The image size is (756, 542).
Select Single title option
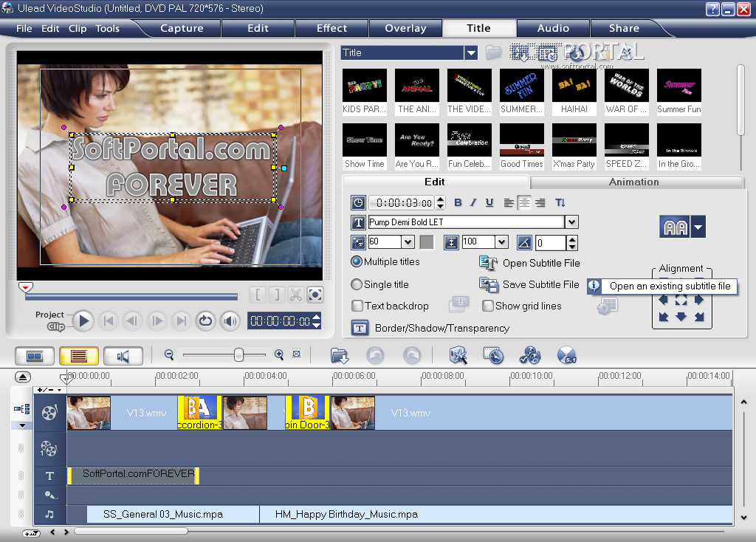[357, 284]
